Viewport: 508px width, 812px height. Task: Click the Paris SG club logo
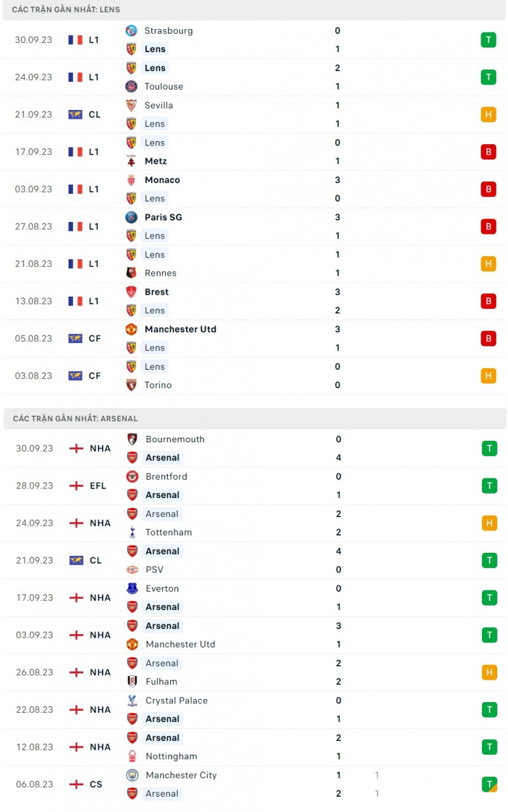131,217
